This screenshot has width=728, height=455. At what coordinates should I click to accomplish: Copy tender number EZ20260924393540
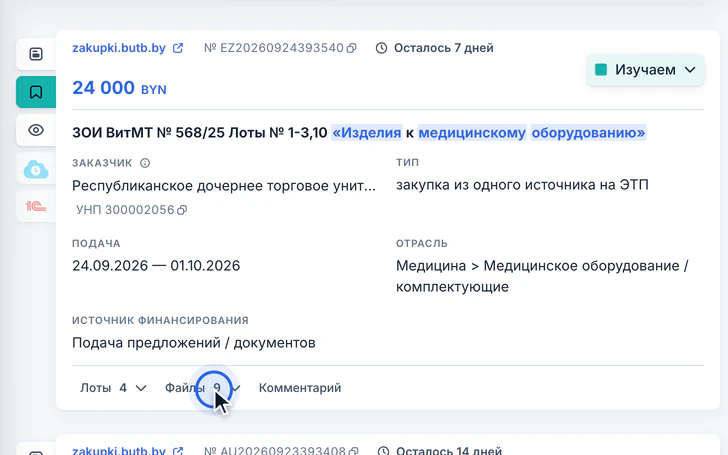tap(352, 48)
